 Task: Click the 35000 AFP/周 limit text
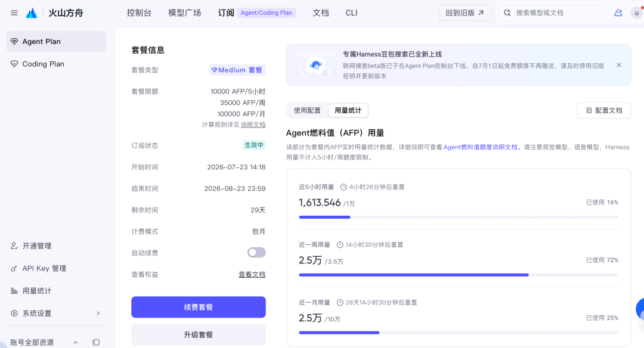(x=243, y=102)
